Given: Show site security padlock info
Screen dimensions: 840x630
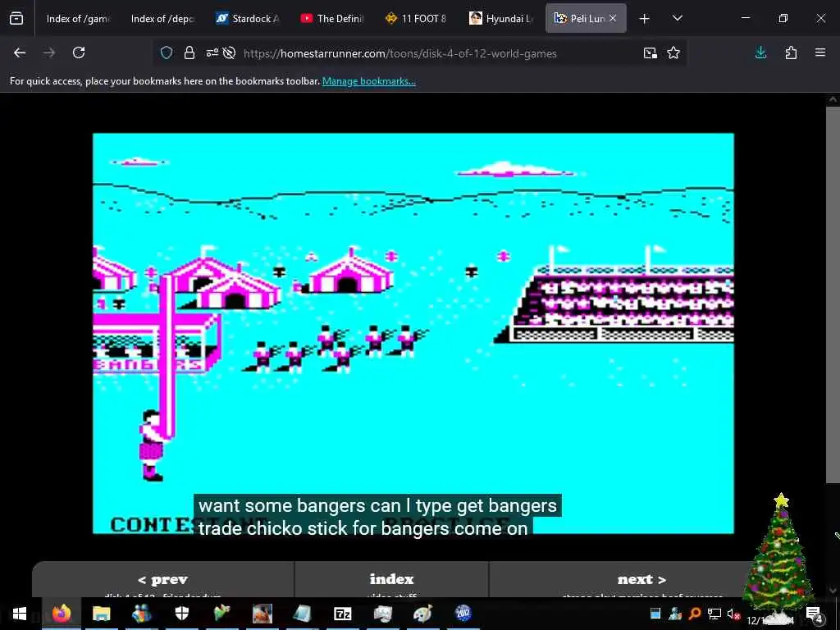Looking at the screenshot, I should pyautogui.click(x=189, y=52).
